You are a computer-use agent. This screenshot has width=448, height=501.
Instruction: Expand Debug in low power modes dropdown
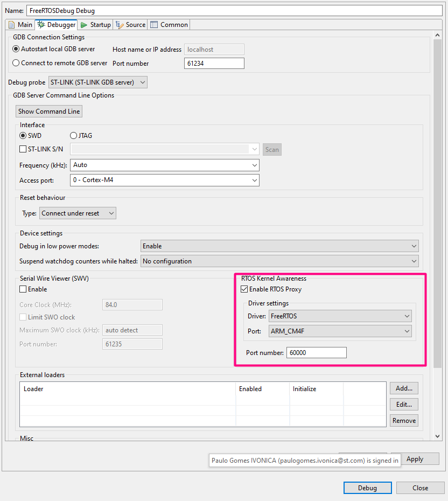(x=279, y=246)
